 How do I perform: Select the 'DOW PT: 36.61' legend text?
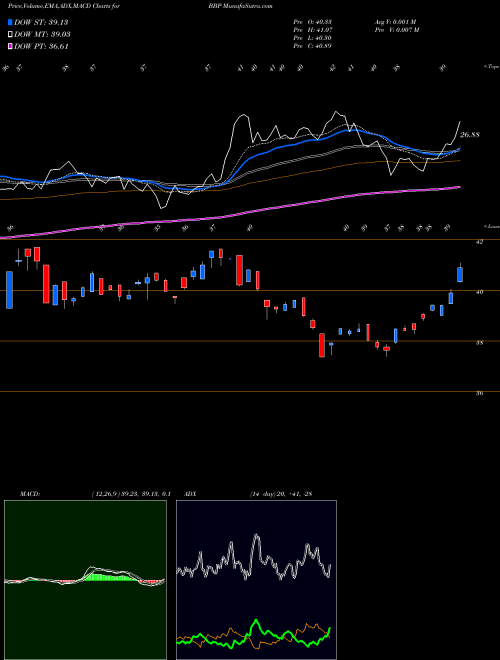[x=41, y=47]
